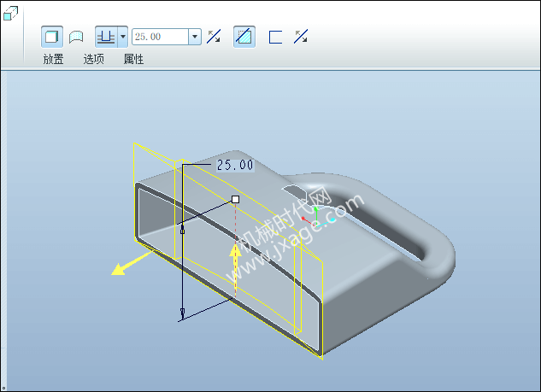Select extrude as solid option
The height and width of the screenshot is (392, 541).
52,37
